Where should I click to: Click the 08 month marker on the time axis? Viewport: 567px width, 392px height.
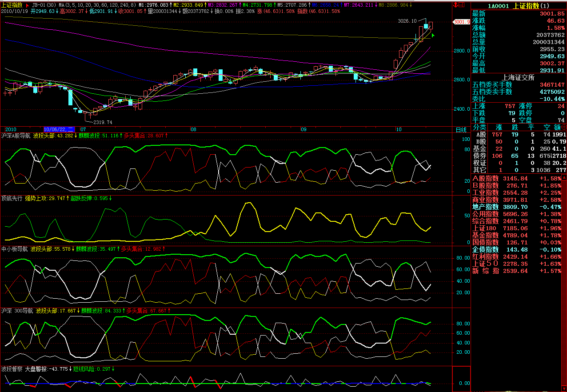pyautogui.click(x=193, y=130)
